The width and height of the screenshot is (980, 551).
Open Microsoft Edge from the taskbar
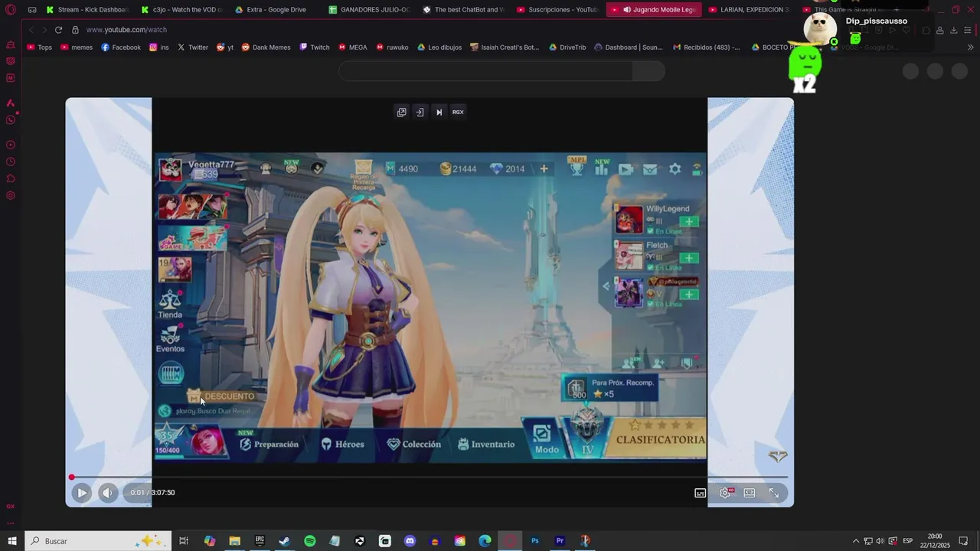click(x=485, y=541)
